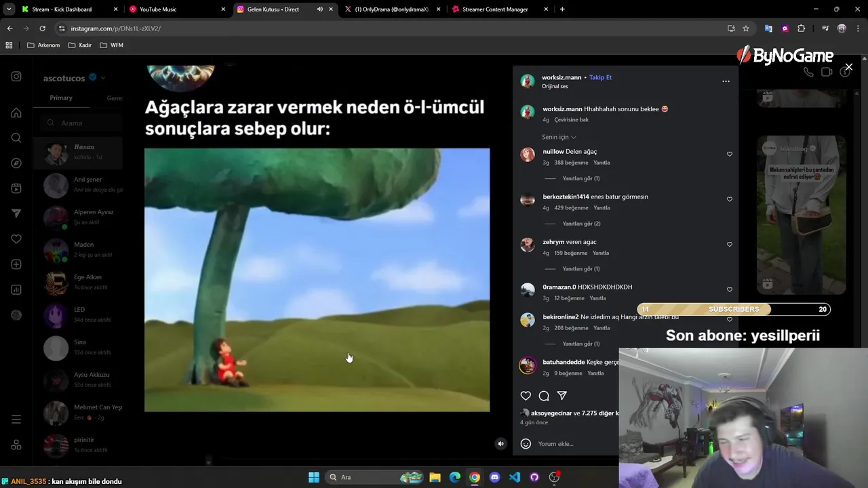Open Instagram home from sidebar house icon
The image size is (868, 488).
pos(16,113)
